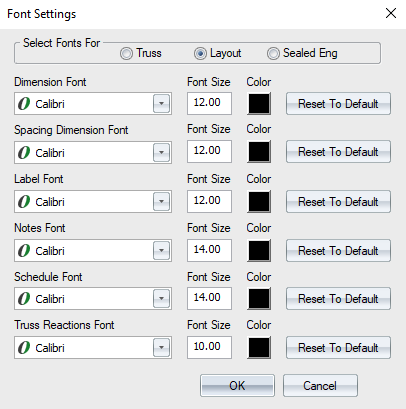This screenshot has height=409, width=406.
Task: Reset Dimension Font to default
Action: 338,104
